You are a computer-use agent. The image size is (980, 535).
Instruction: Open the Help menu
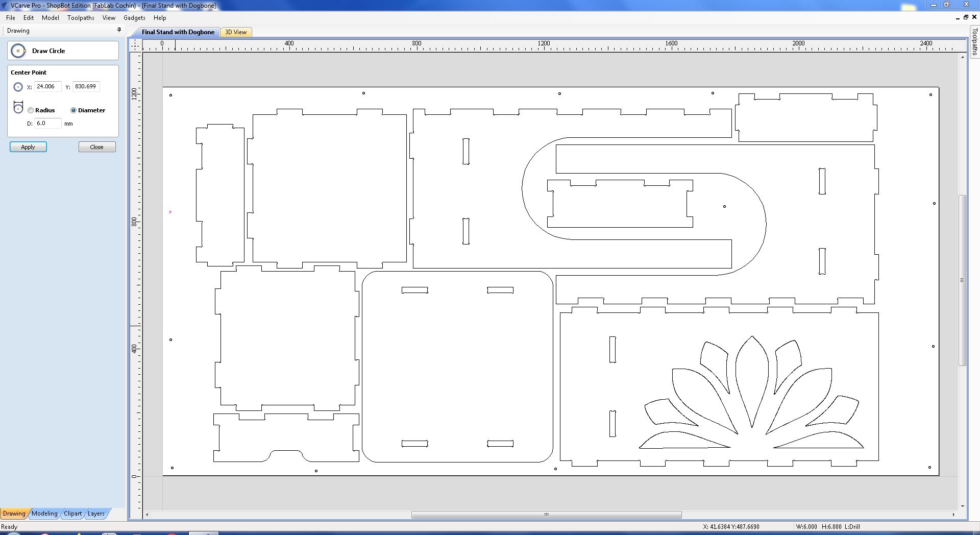pyautogui.click(x=160, y=17)
